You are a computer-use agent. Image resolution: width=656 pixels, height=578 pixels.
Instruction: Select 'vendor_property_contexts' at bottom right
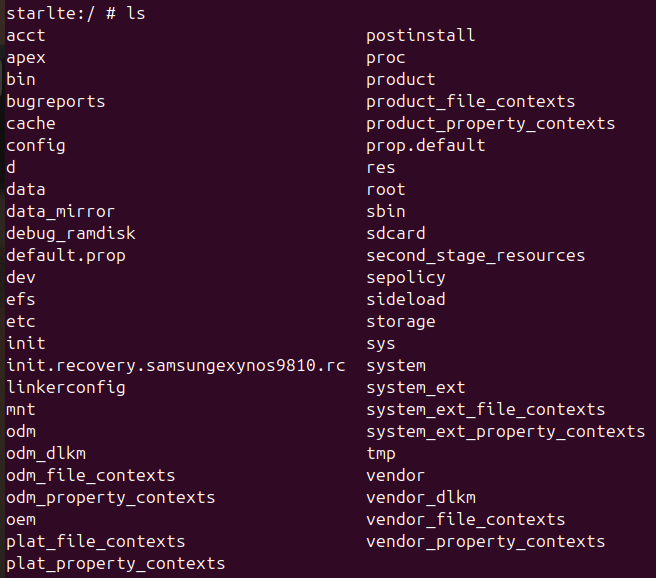click(x=485, y=542)
